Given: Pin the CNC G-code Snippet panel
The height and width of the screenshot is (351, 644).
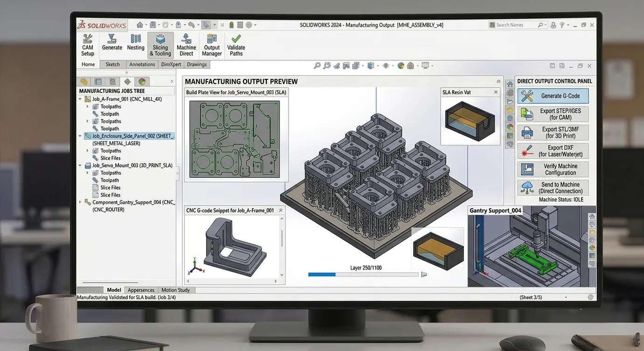Looking at the screenshot, I should (280, 211).
